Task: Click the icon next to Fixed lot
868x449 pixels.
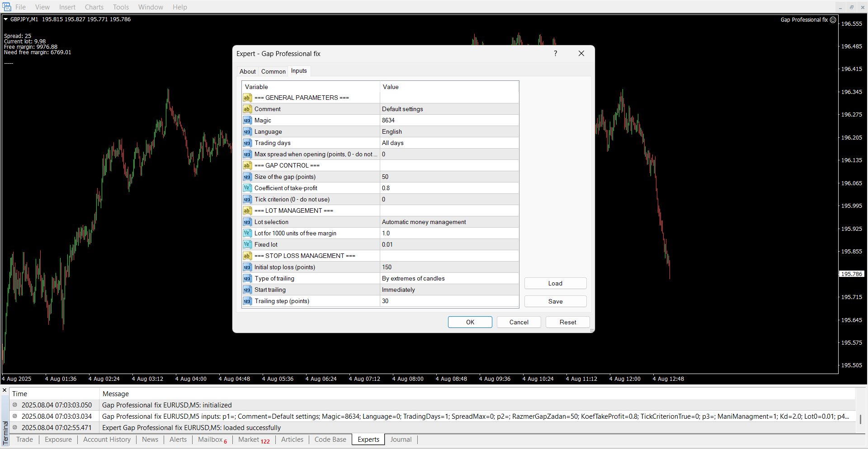Action: (247, 245)
